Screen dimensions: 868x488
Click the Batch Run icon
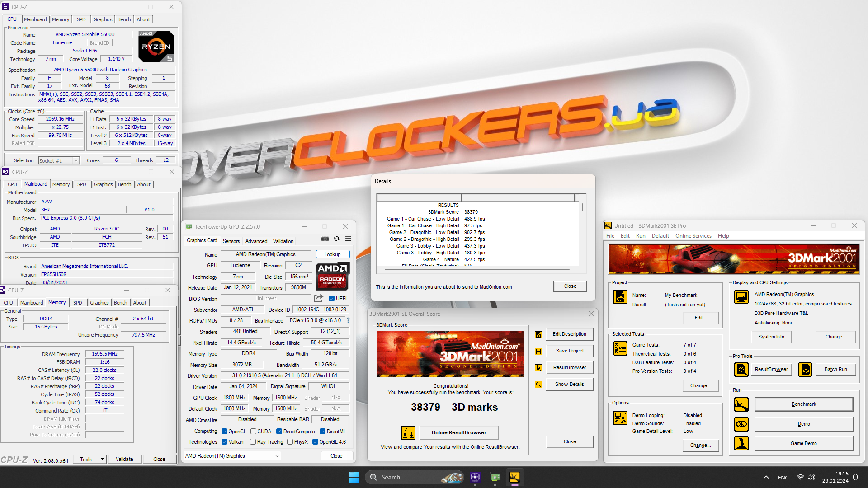pos(805,370)
